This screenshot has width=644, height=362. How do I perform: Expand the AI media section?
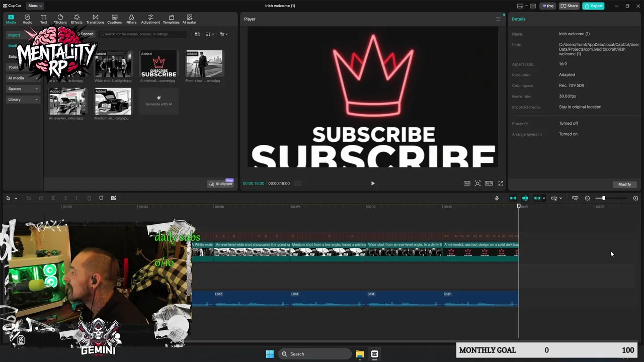(23, 78)
